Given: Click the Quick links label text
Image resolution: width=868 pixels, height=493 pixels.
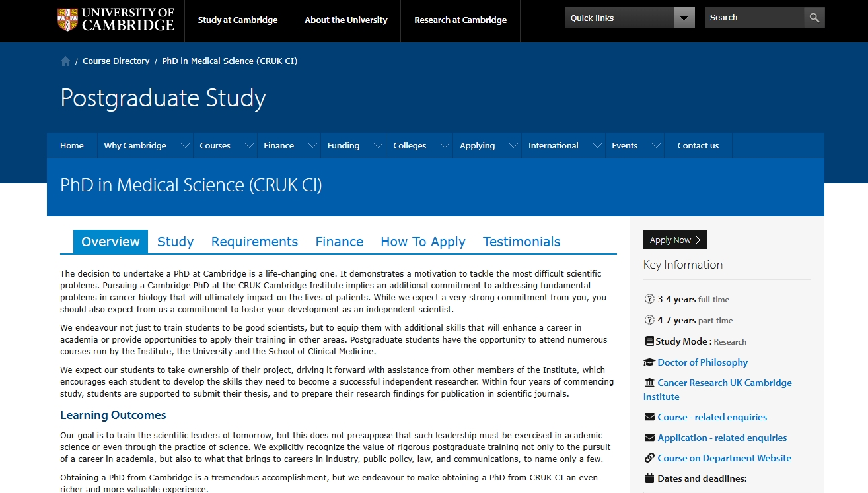Looking at the screenshot, I should pos(593,18).
